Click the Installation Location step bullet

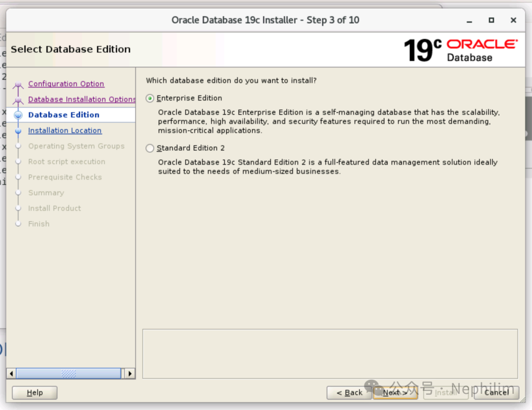coord(18,131)
